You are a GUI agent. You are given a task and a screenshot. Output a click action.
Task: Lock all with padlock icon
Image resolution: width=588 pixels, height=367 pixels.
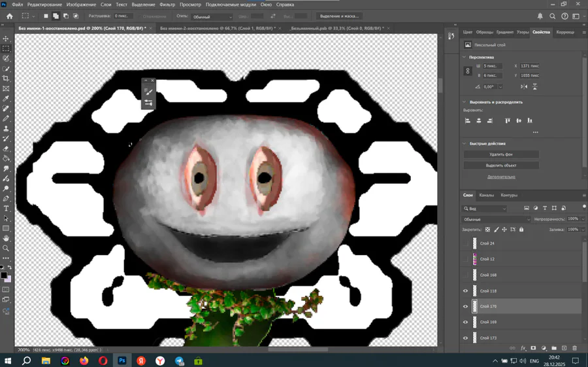pyautogui.click(x=521, y=230)
